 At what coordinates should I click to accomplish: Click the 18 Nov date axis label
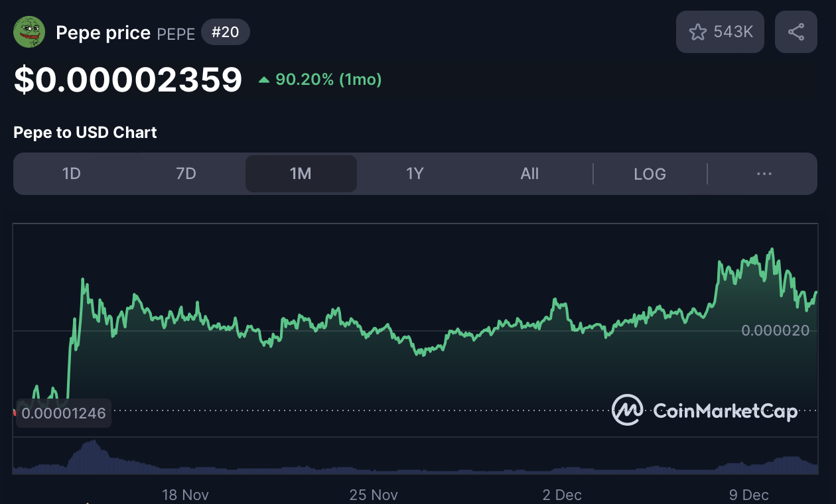186,495
